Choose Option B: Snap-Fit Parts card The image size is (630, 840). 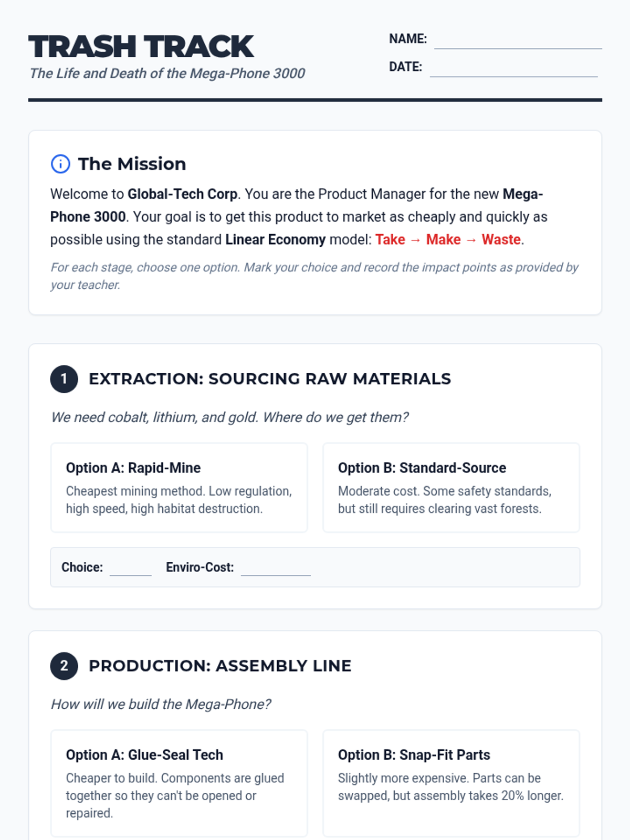[451, 783]
